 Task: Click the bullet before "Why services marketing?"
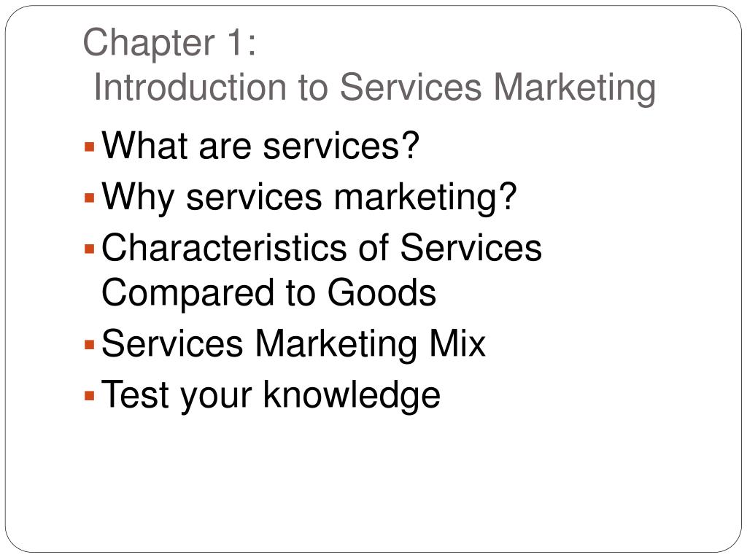click(90, 197)
